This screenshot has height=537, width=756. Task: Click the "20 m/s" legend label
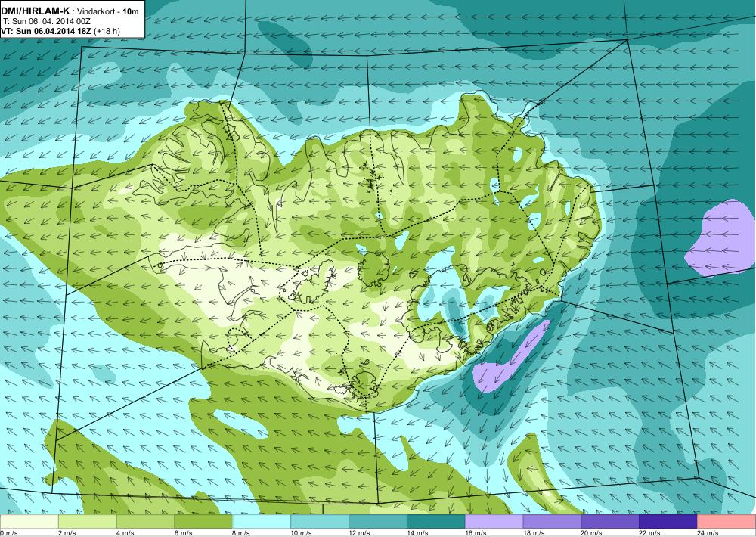tap(592, 533)
